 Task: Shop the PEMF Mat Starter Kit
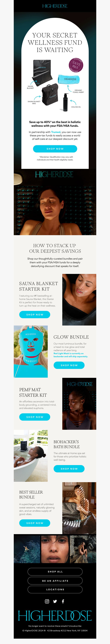coord(35,417)
